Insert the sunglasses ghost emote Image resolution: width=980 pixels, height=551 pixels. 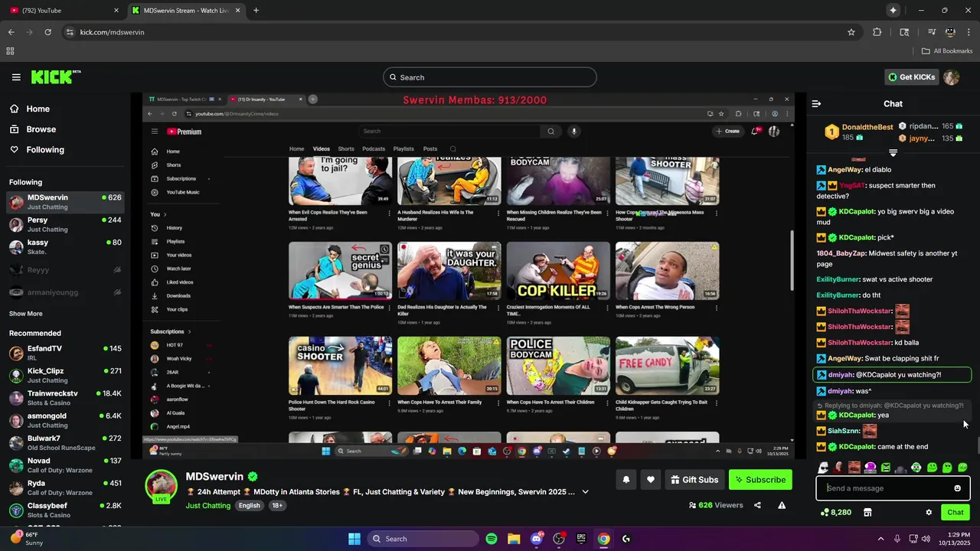point(823,468)
